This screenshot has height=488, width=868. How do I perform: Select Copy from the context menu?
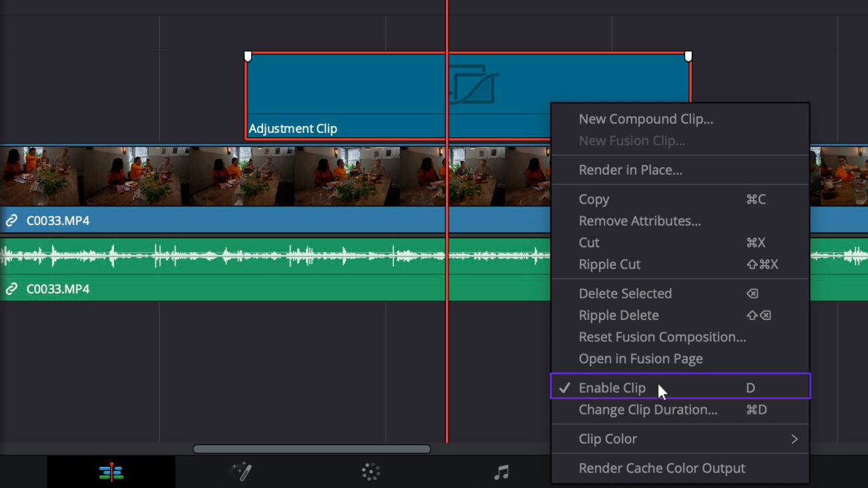pos(594,199)
